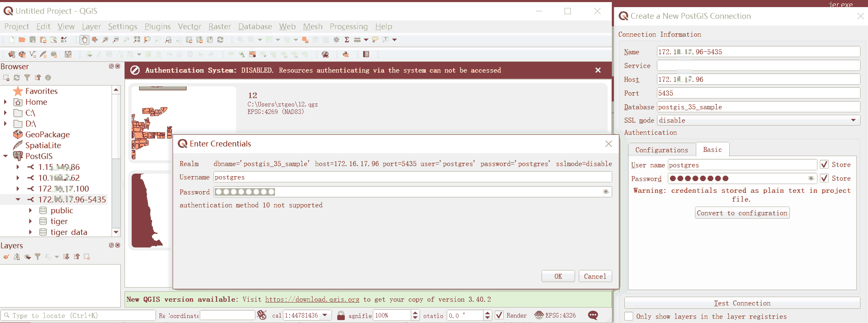Open the Help Contents book icon
Screen dimensions: 868x323
click(366, 54)
